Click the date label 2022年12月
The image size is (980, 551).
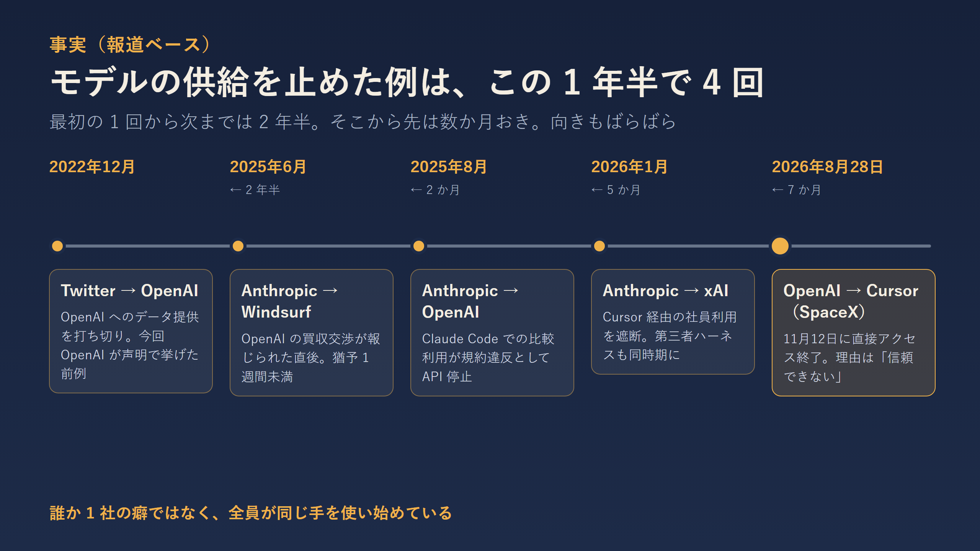(92, 167)
